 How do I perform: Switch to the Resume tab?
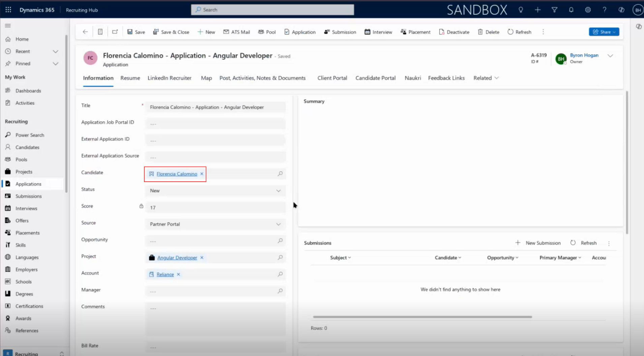point(130,78)
